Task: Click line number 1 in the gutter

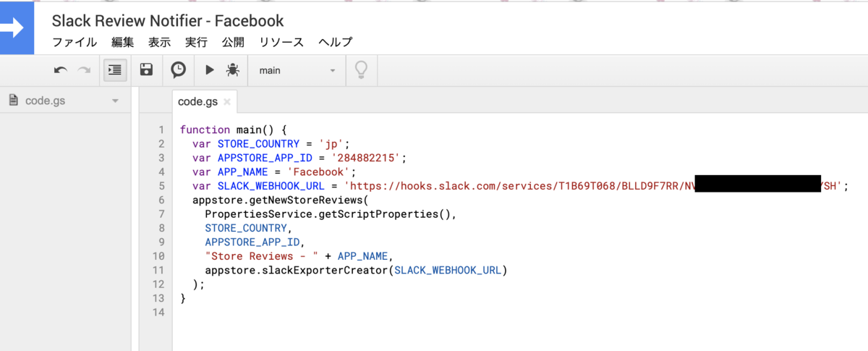Action: (161, 130)
